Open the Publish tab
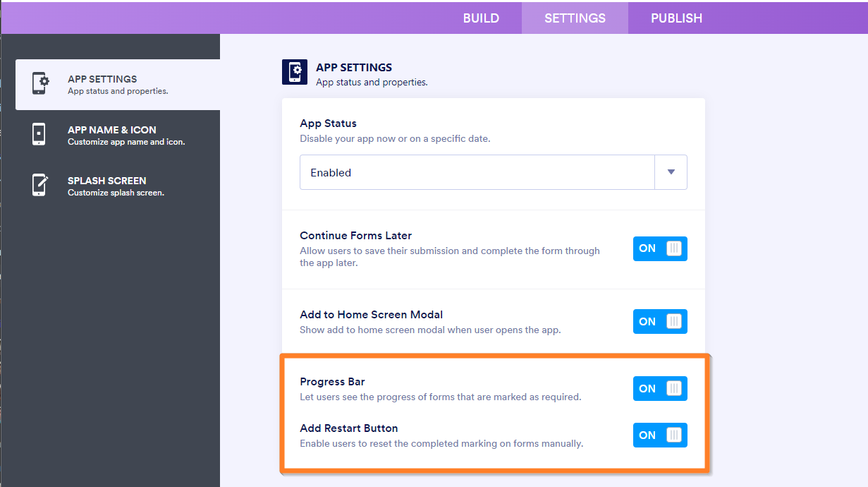This screenshot has width=868, height=487. pyautogui.click(x=676, y=18)
